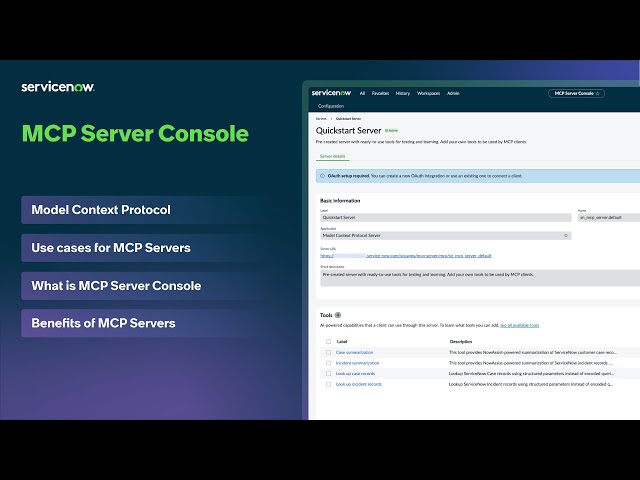The height and width of the screenshot is (480, 640).
Task: Star the MCP Server Console favorite icon
Action: coord(598,93)
